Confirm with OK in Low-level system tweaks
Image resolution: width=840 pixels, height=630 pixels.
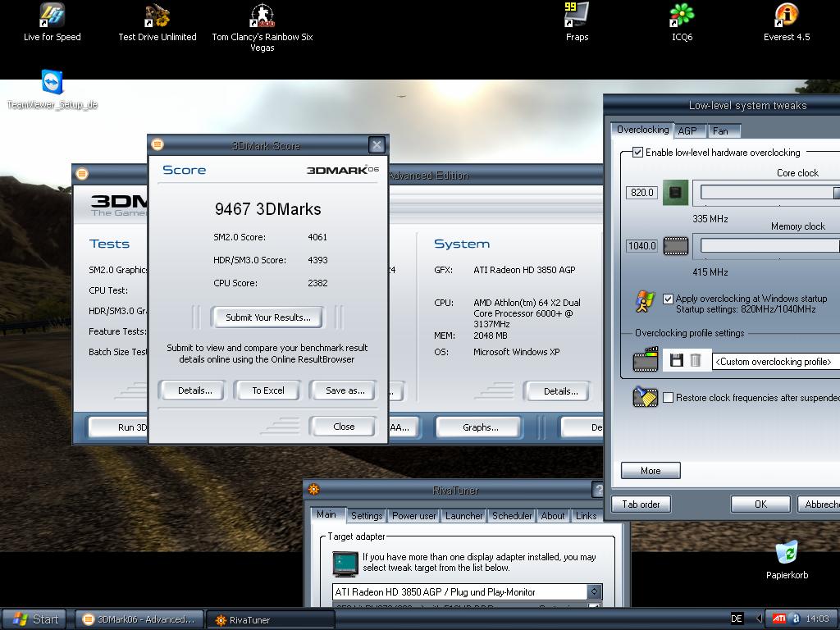[760, 504]
